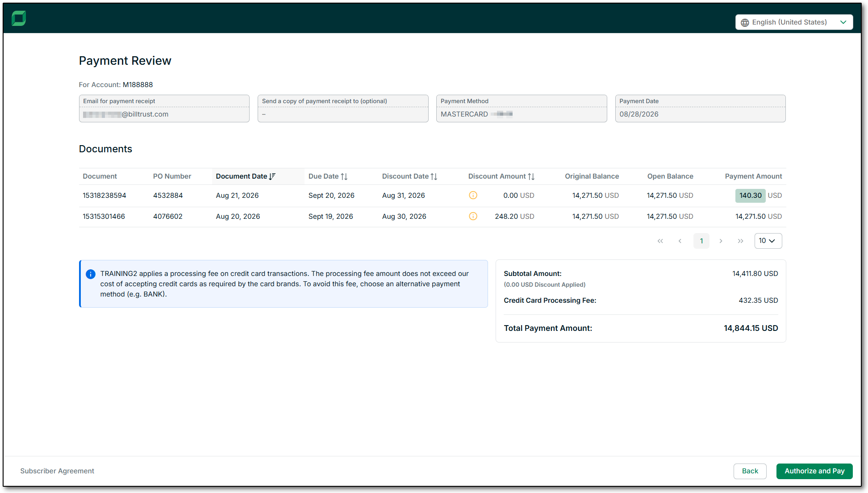This screenshot has height=493, width=868.
Task: Click the green Billtrust logo
Action: tap(19, 18)
